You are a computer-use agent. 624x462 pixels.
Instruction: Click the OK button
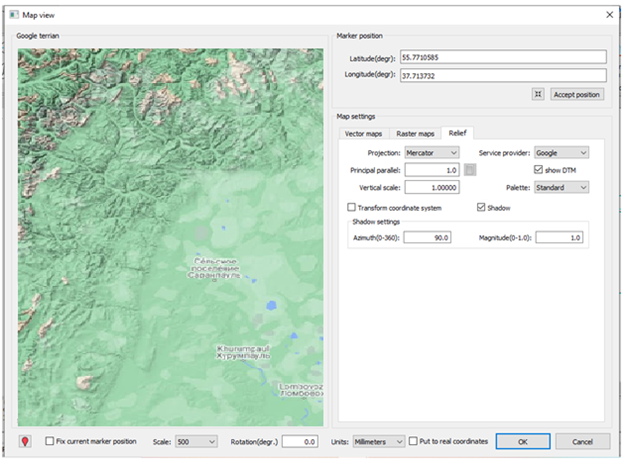click(x=523, y=441)
